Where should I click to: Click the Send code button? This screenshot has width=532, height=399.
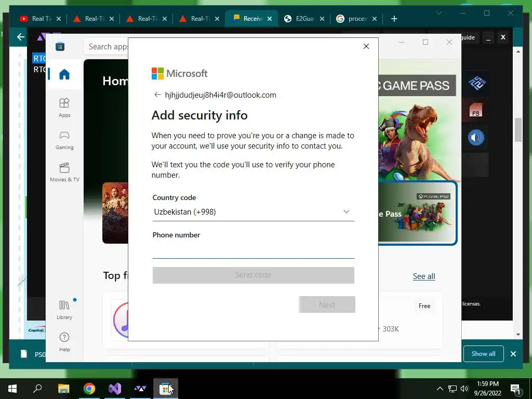click(x=253, y=275)
